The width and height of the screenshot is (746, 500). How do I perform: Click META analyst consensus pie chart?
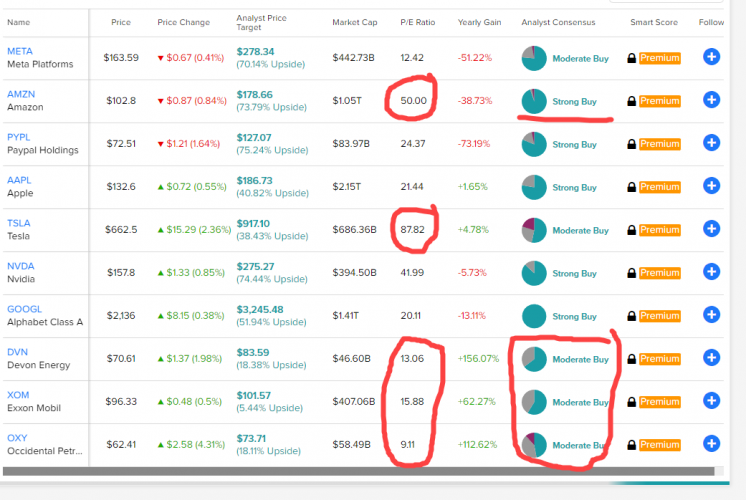pos(534,58)
